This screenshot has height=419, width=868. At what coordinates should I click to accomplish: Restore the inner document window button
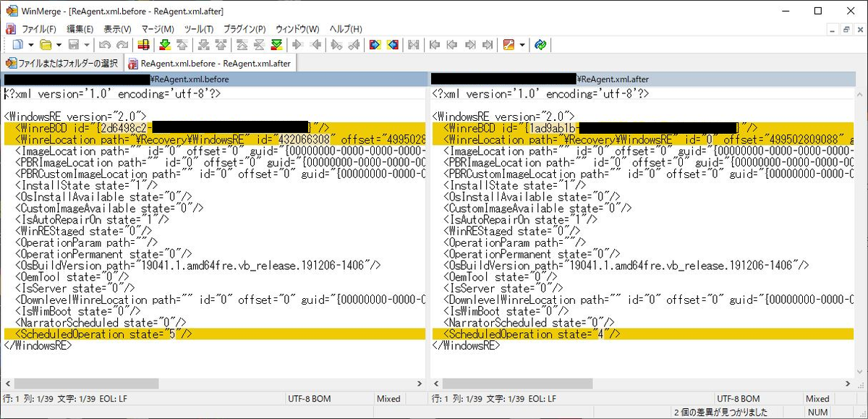pos(846,29)
